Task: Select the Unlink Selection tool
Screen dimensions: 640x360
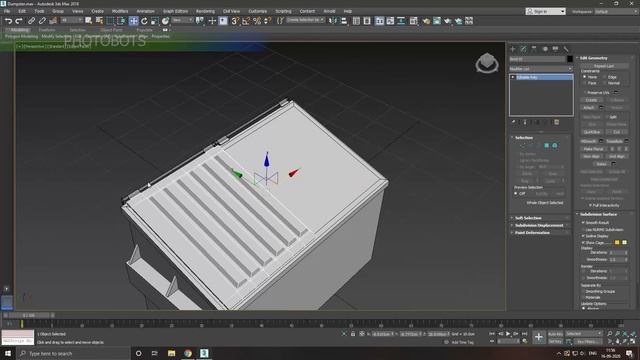Action: (42, 21)
